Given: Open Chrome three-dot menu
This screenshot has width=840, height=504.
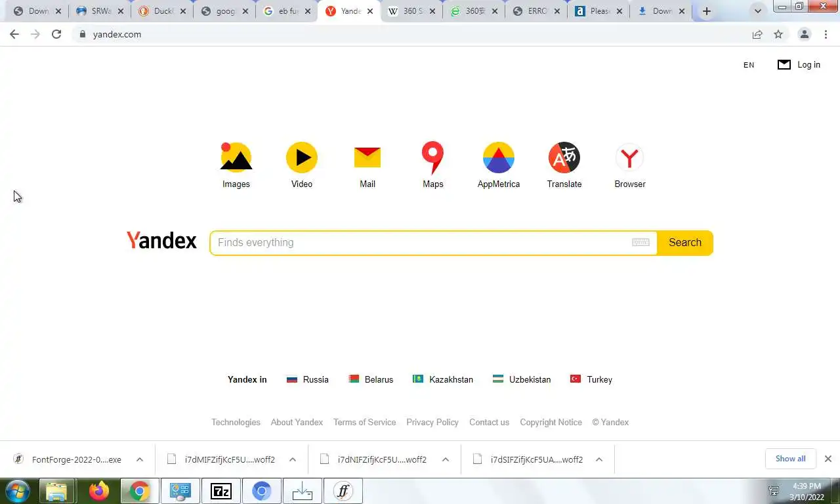Looking at the screenshot, I should click(826, 34).
